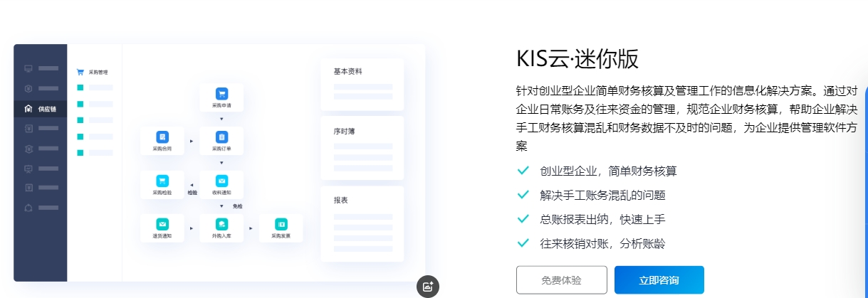
Task: Click the 免费体验 button
Action: 561,280
